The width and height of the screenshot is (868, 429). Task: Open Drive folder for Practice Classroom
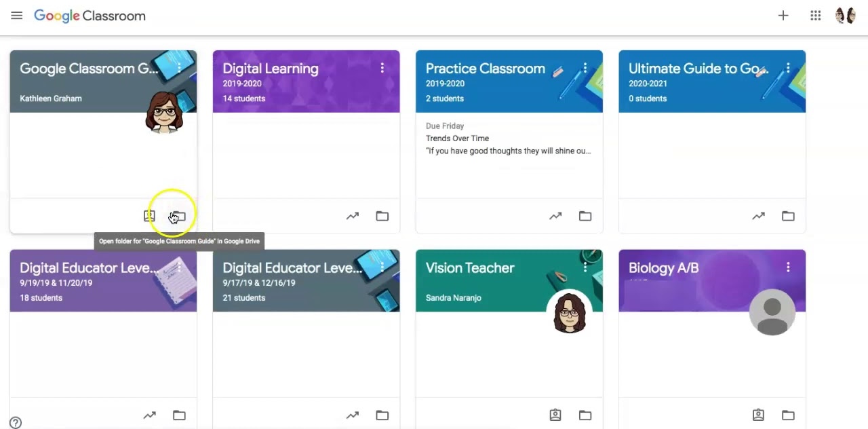[585, 216]
